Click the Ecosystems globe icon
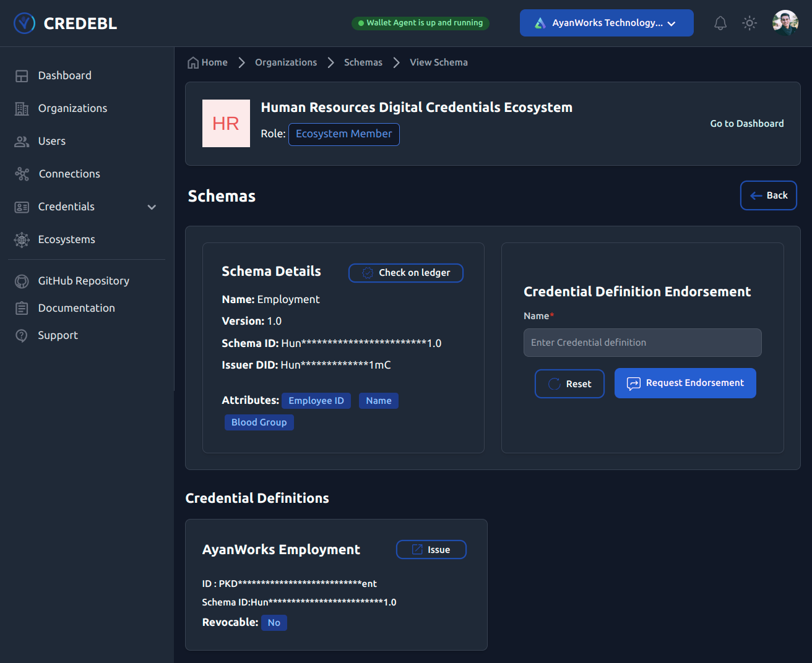This screenshot has width=812, height=663. (x=22, y=240)
